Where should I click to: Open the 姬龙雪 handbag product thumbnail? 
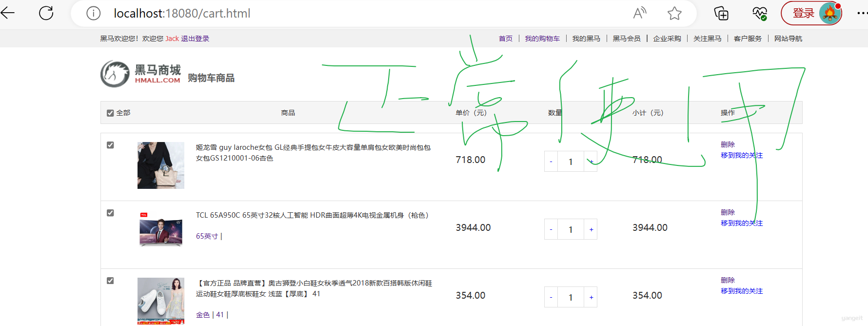click(x=161, y=165)
